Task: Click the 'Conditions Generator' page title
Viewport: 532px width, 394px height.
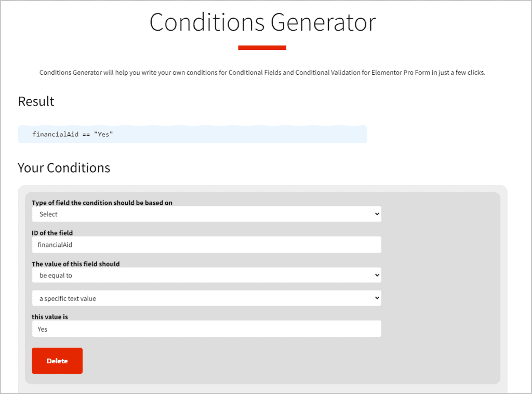Action: [262, 23]
